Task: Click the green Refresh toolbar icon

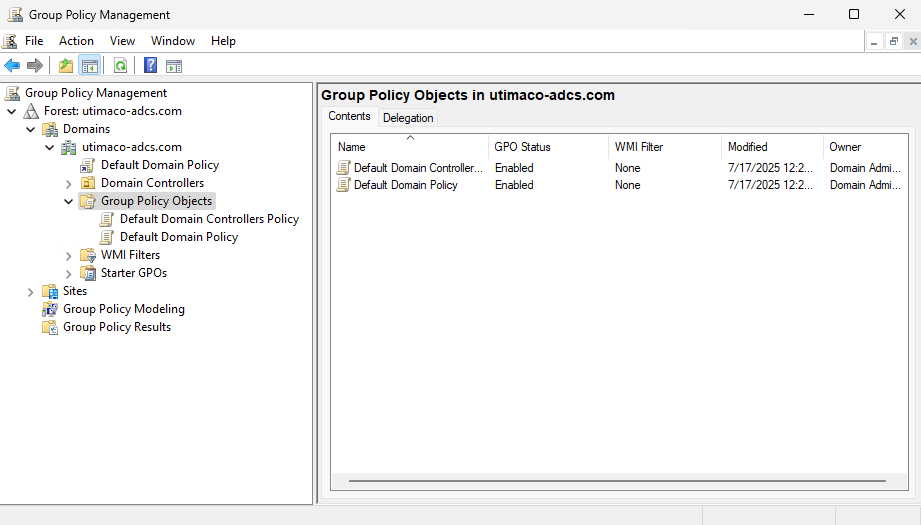Action: [120, 66]
